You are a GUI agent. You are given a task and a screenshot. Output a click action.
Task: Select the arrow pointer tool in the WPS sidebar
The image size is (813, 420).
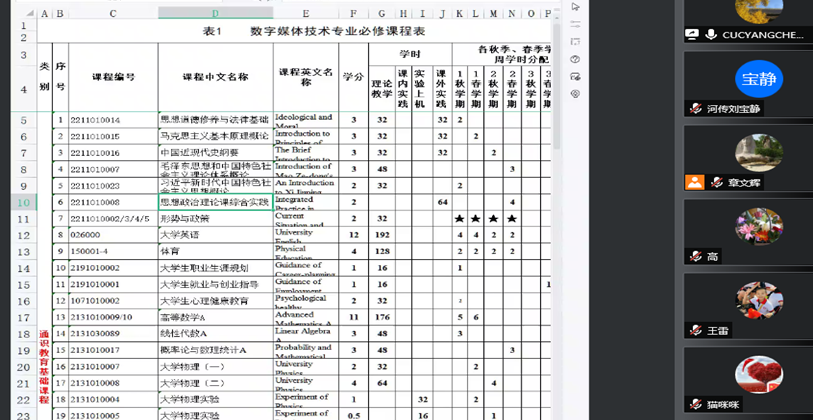coord(575,7)
